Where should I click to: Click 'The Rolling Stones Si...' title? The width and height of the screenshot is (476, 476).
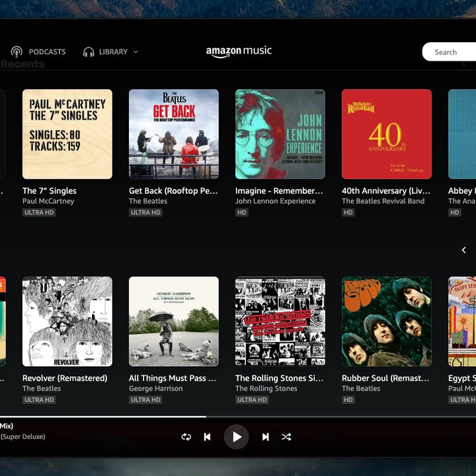coord(279,378)
